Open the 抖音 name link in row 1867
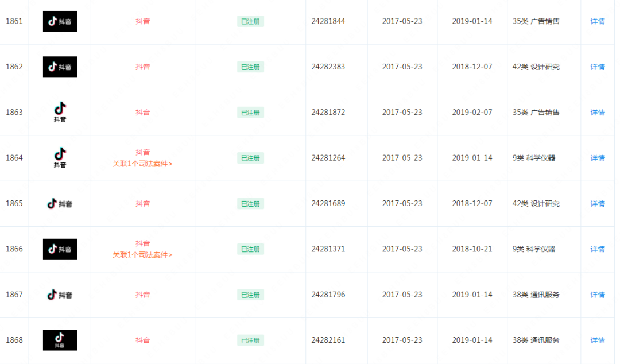This screenshot has height=364, width=620. click(143, 295)
